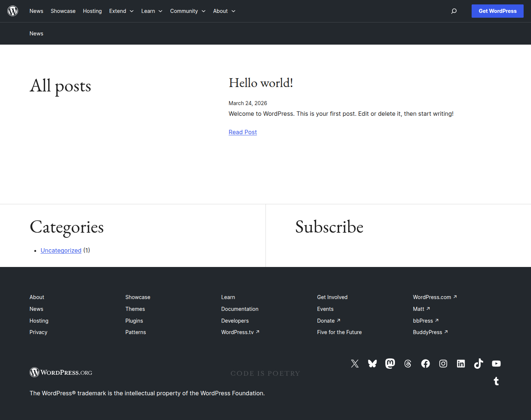Click the March 24, 2026 post date
531x420 pixels.
click(248, 103)
